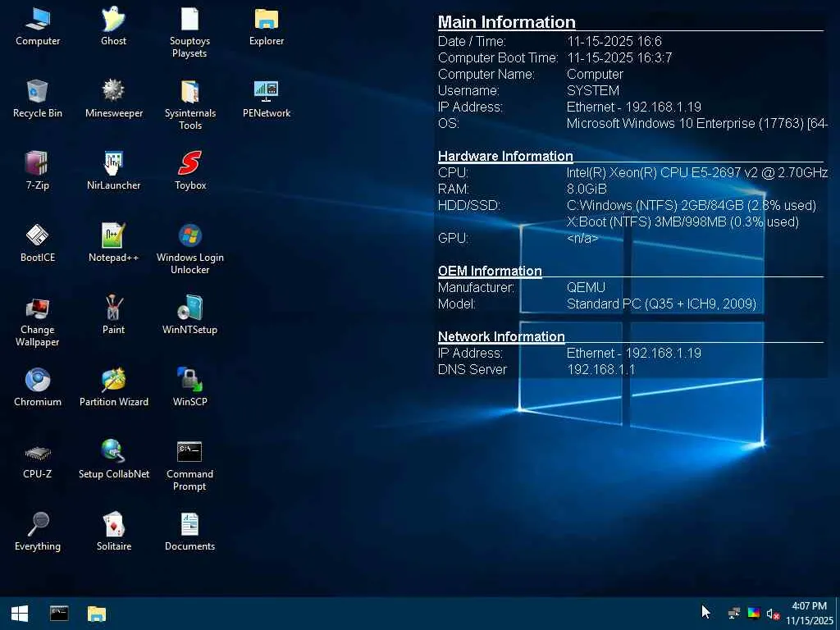Click the 'OEM Information' heading
Screen dimensions: 840x630
pos(490,271)
